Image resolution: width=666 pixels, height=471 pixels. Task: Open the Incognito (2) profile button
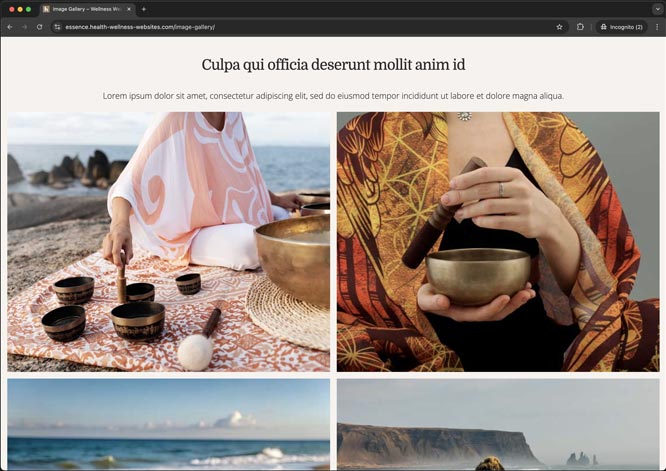click(x=621, y=27)
